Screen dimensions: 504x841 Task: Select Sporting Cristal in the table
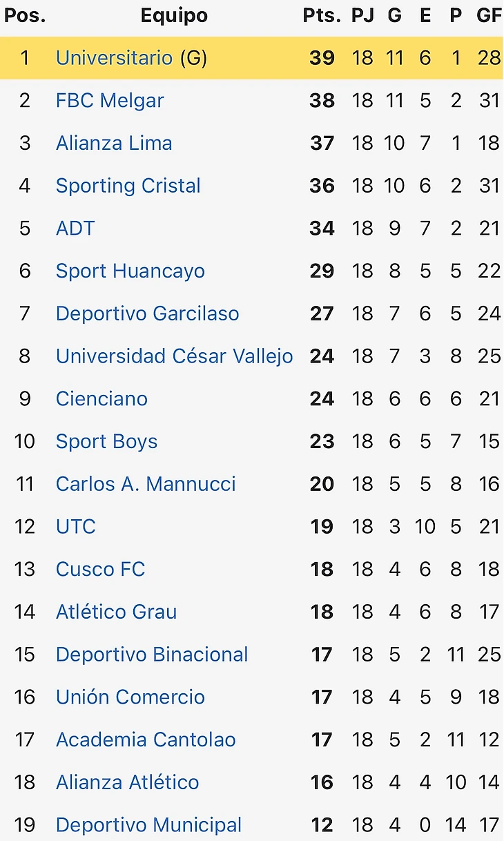(x=128, y=186)
